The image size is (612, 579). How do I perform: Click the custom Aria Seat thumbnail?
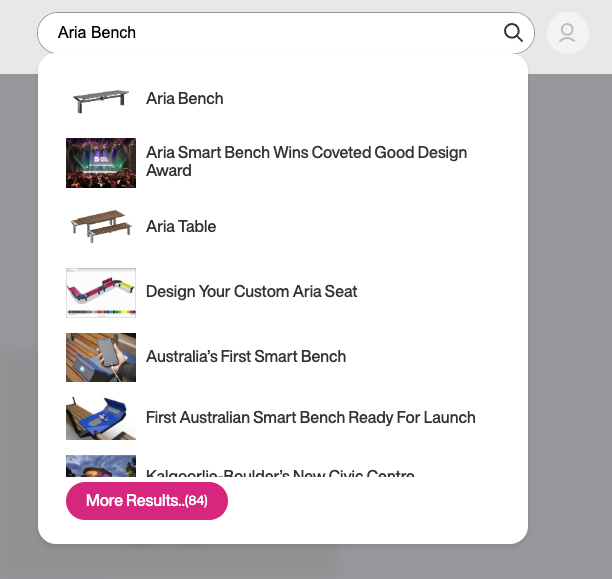[x=101, y=292]
